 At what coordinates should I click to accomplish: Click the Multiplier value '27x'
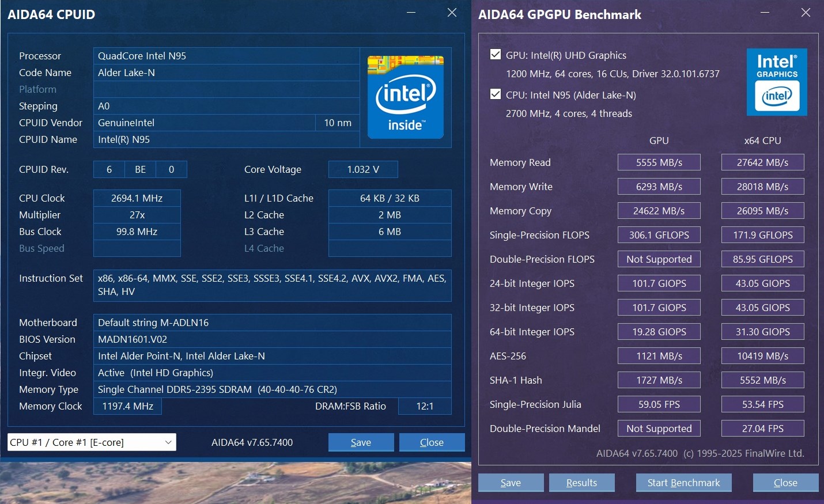tap(137, 215)
